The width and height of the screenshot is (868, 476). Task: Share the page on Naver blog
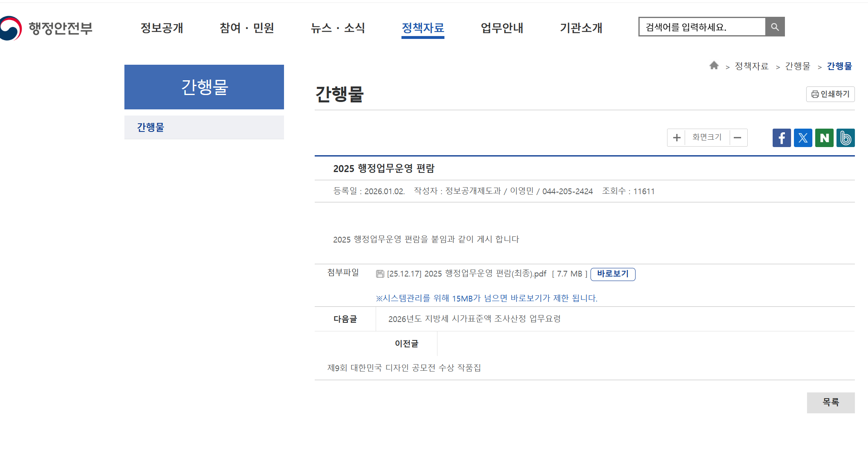824,138
